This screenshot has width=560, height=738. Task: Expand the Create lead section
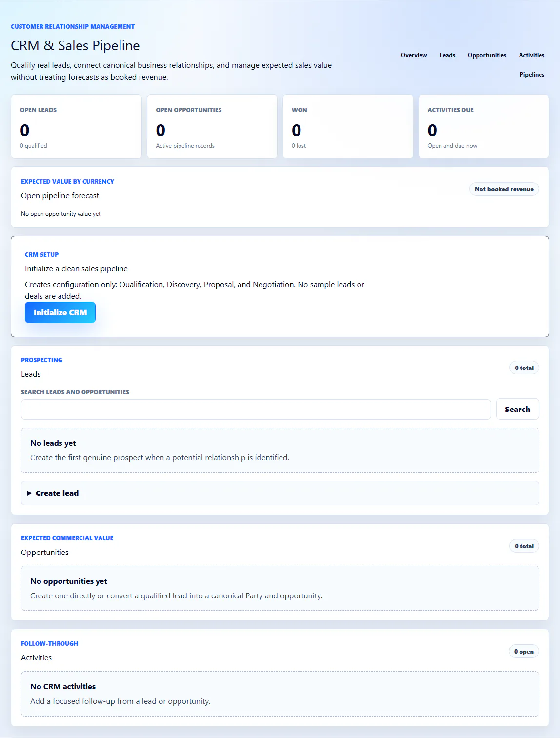[x=280, y=493]
